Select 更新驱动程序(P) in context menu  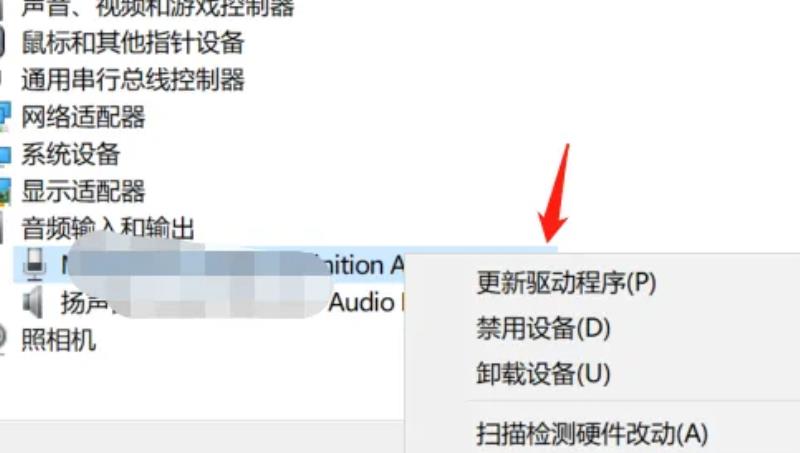pos(566,282)
